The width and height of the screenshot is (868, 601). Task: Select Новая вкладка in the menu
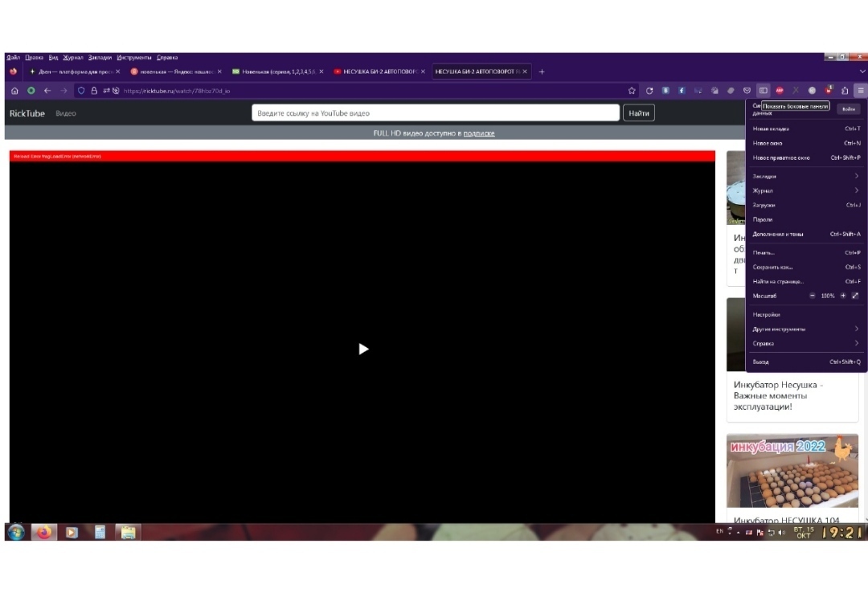806,129
